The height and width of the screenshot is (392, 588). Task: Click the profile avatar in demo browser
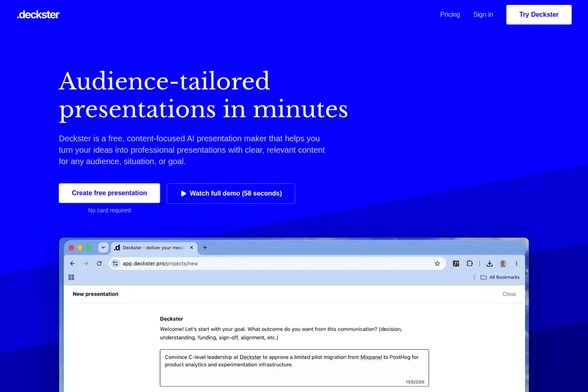click(503, 264)
